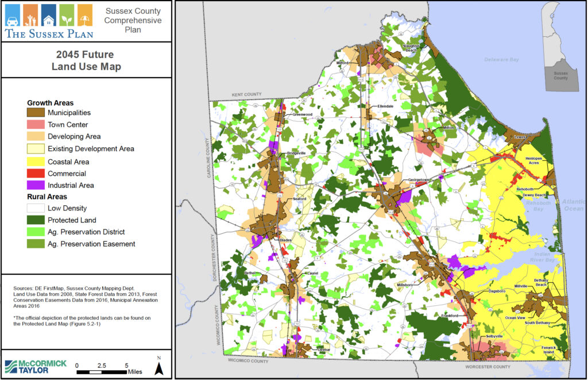The width and height of the screenshot is (588, 380).
Task: Click the Caroline County vertical border label
Action: click(208, 158)
